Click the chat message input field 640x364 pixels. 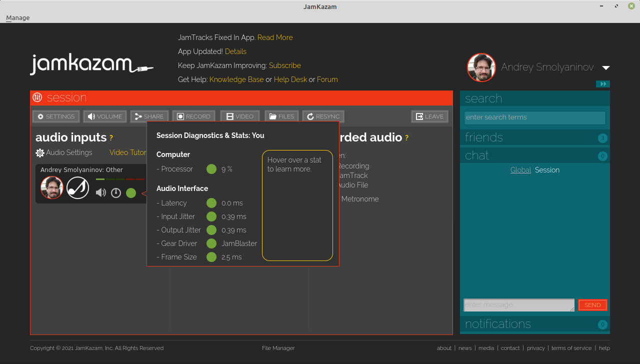(x=519, y=305)
